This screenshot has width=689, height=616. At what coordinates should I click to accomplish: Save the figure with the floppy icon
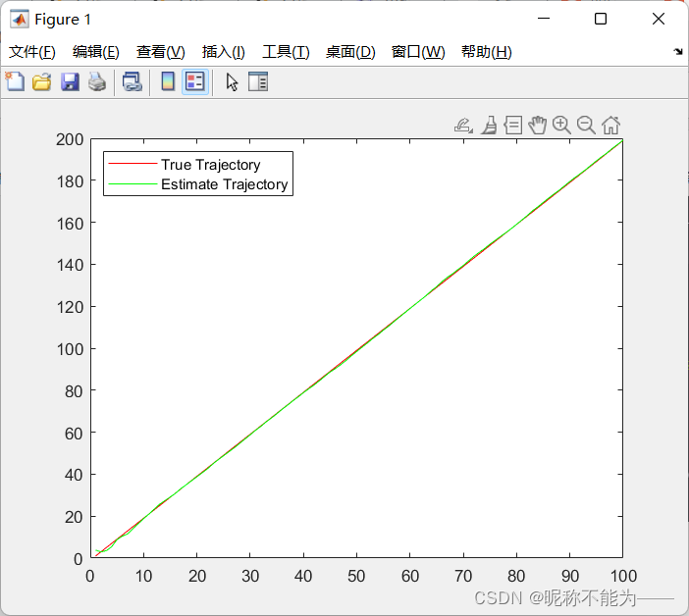(x=70, y=82)
